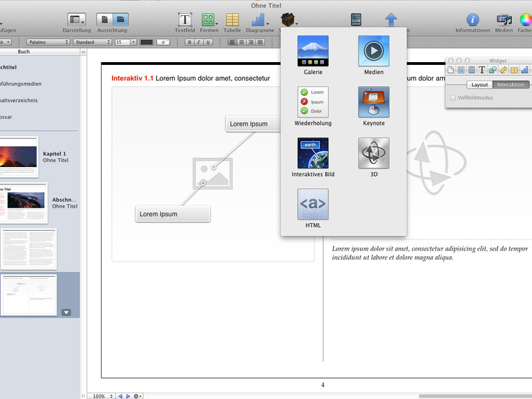Center align the text
Screen dimensions: 532x399
[242, 42]
